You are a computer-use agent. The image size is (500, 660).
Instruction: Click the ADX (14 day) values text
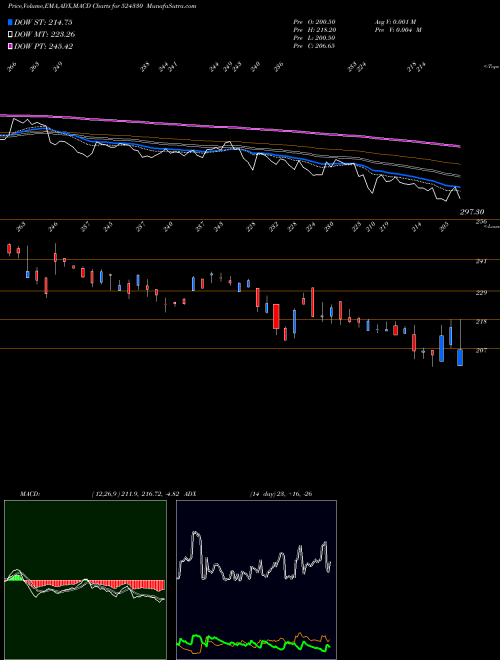pos(281,494)
